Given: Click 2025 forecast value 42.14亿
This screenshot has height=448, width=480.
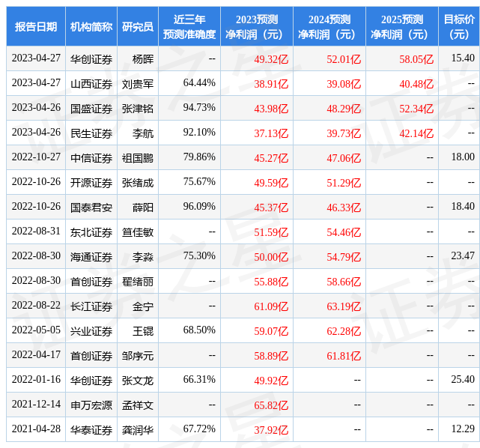Looking at the screenshot, I should tap(416, 133).
